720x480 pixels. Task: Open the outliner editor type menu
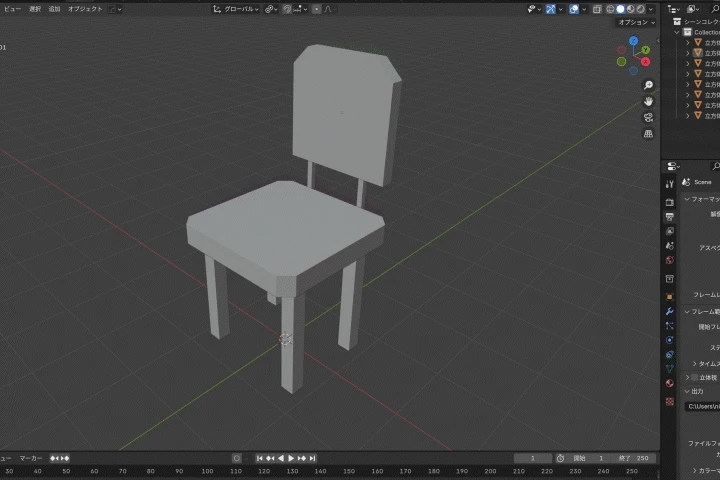[x=674, y=9]
